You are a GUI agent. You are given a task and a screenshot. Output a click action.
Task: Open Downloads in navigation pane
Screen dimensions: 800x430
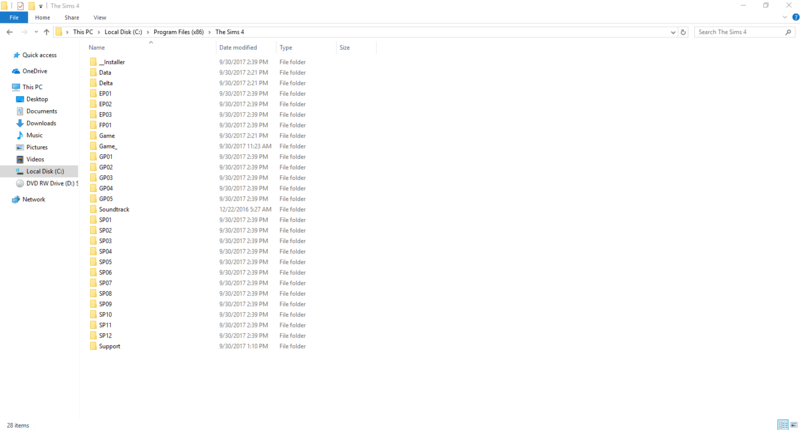[39, 123]
